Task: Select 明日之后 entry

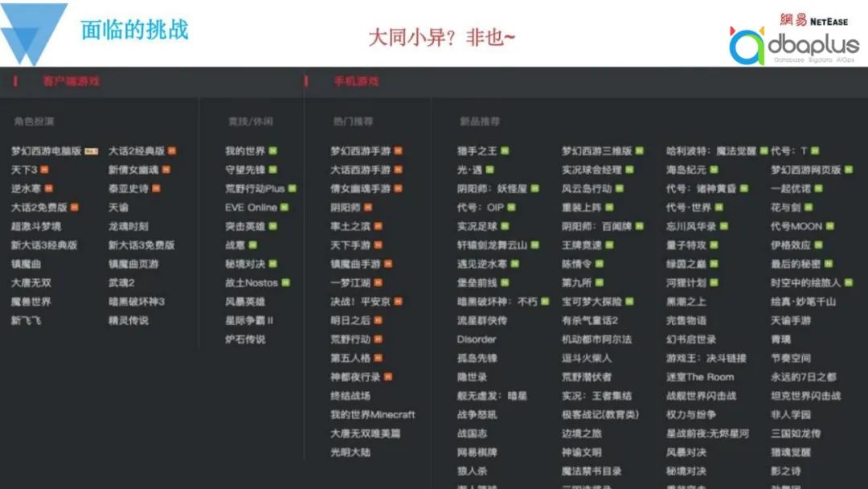Action: 350,321
